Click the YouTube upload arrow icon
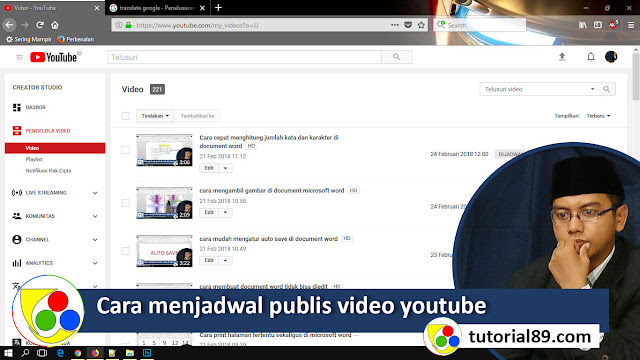Image resolution: width=640 pixels, height=360 pixels. 562,57
